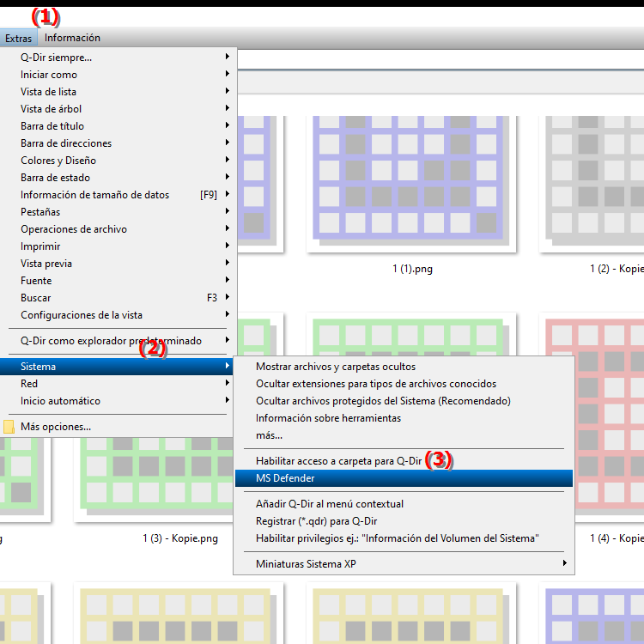The image size is (644, 644).
Task: Expand the Miniaturas Sistema XP submenu
Action: pyautogui.click(x=404, y=564)
